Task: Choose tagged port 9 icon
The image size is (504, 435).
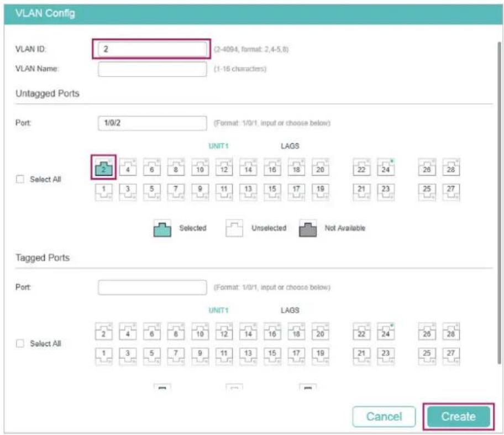Action: click(x=200, y=357)
